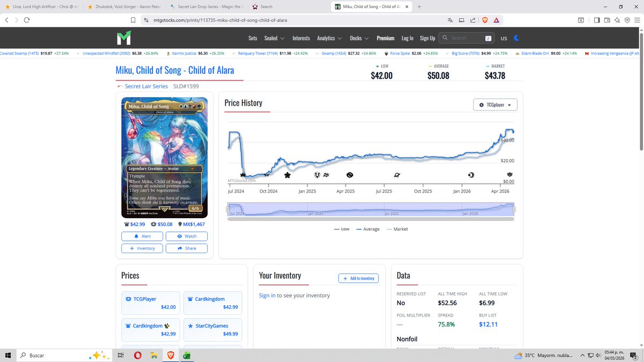
Task: Toggle the Low series in chart legend
Action: (x=341, y=229)
